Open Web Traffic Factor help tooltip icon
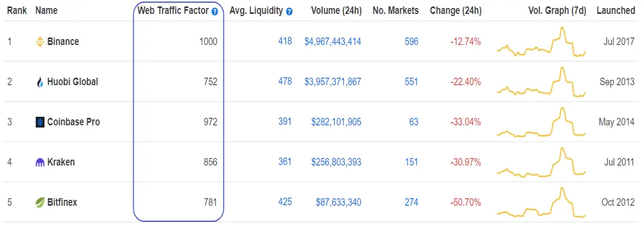Screen dimensions: 644x225 (215, 11)
